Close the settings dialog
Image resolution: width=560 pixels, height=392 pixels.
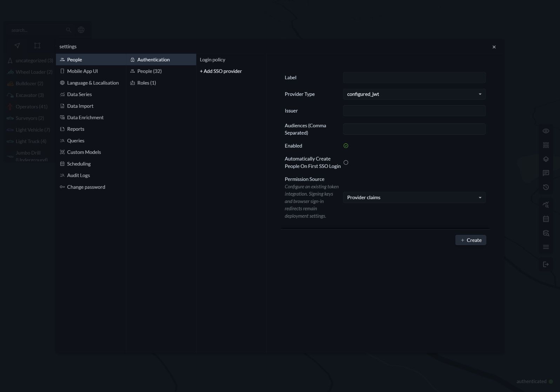(494, 47)
